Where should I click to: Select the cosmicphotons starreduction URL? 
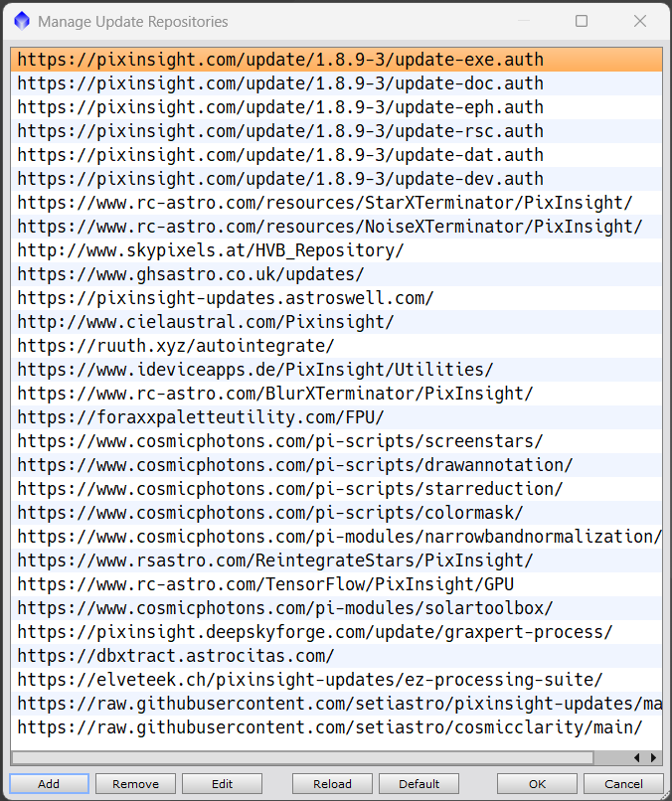coord(336,489)
